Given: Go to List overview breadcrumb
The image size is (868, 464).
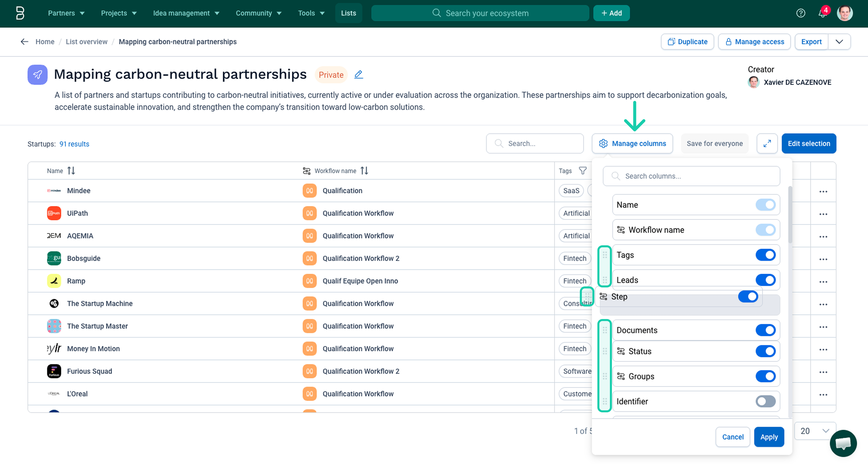Looking at the screenshot, I should pyautogui.click(x=87, y=42).
